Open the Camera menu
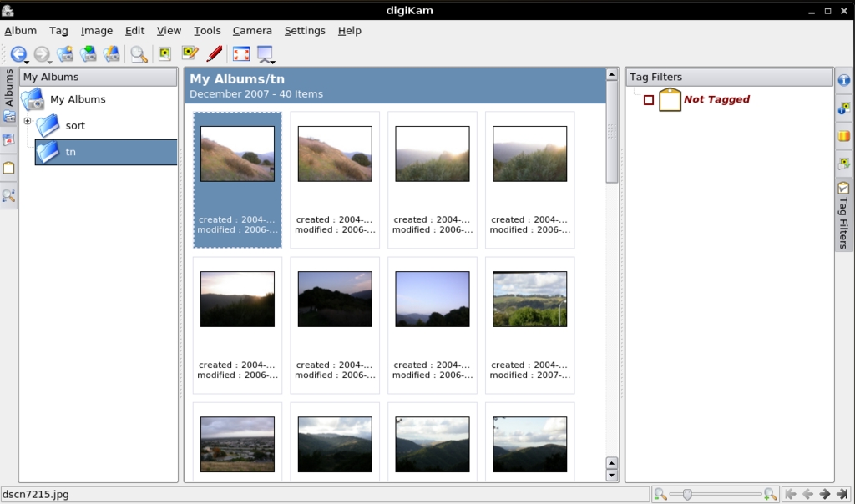 (252, 31)
